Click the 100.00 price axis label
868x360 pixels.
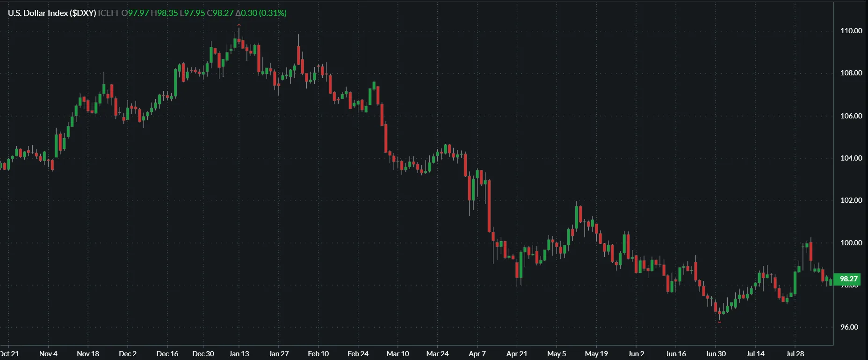click(x=851, y=243)
